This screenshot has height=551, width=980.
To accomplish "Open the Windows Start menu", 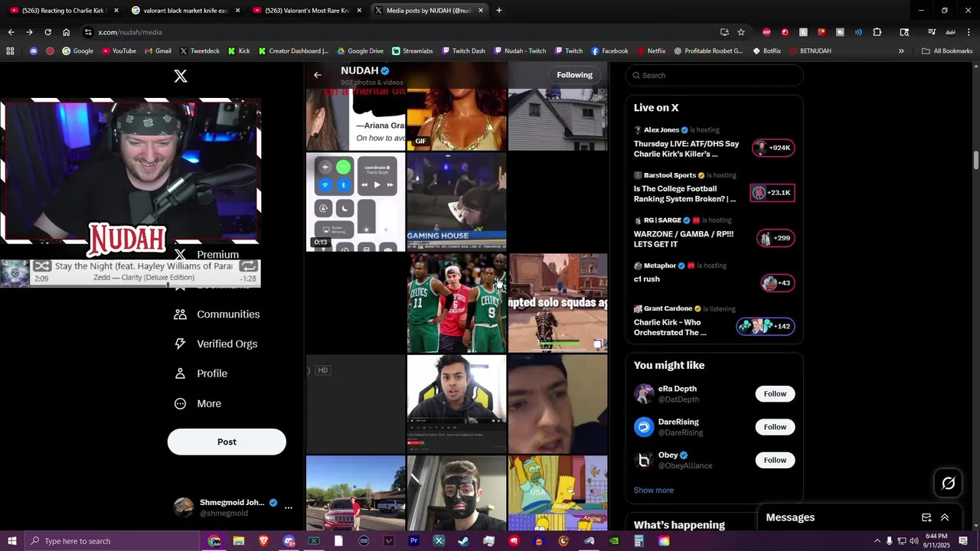I will [12, 541].
